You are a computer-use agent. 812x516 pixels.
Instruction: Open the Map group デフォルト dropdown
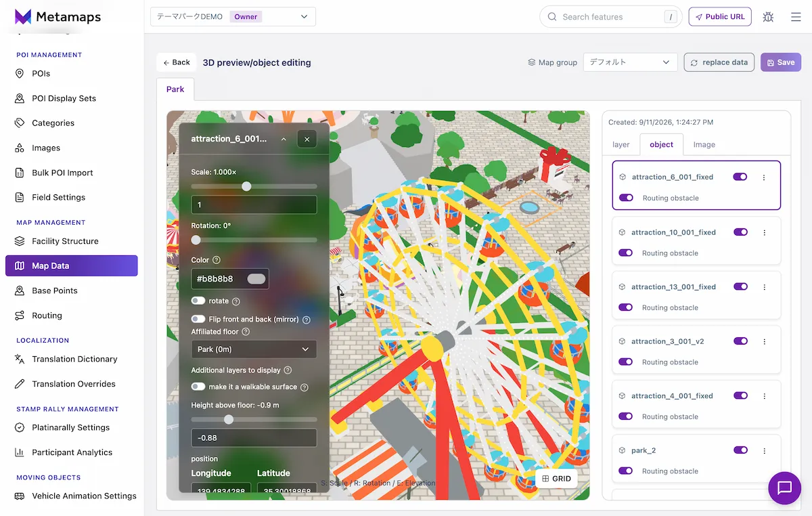point(630,62)
